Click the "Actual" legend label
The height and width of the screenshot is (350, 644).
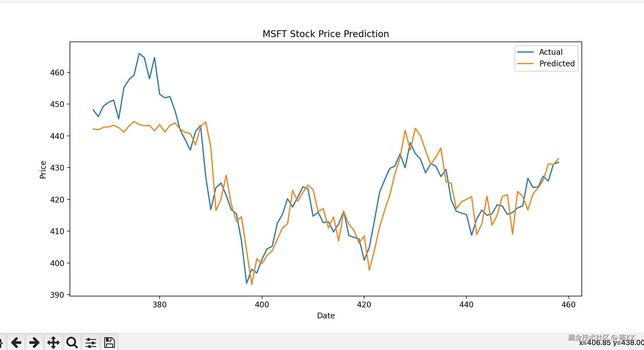click(550, 52)
